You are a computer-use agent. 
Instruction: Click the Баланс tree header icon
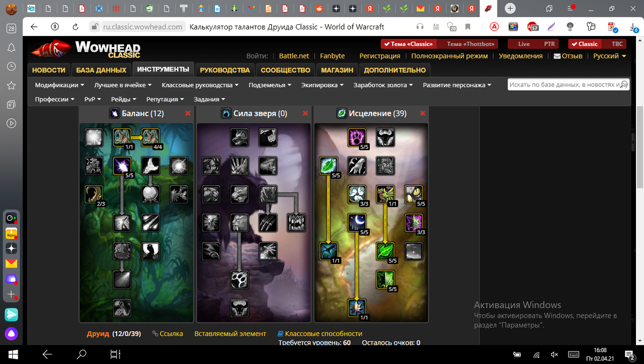(114, 113)
